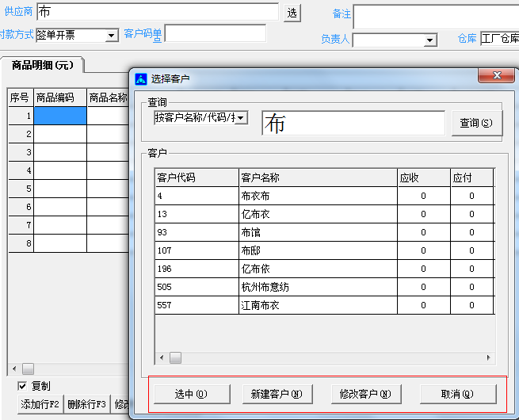Click the 选择客户 dialog title icon
The width and height of the screenshot is (519, 420).
point(141,79)
